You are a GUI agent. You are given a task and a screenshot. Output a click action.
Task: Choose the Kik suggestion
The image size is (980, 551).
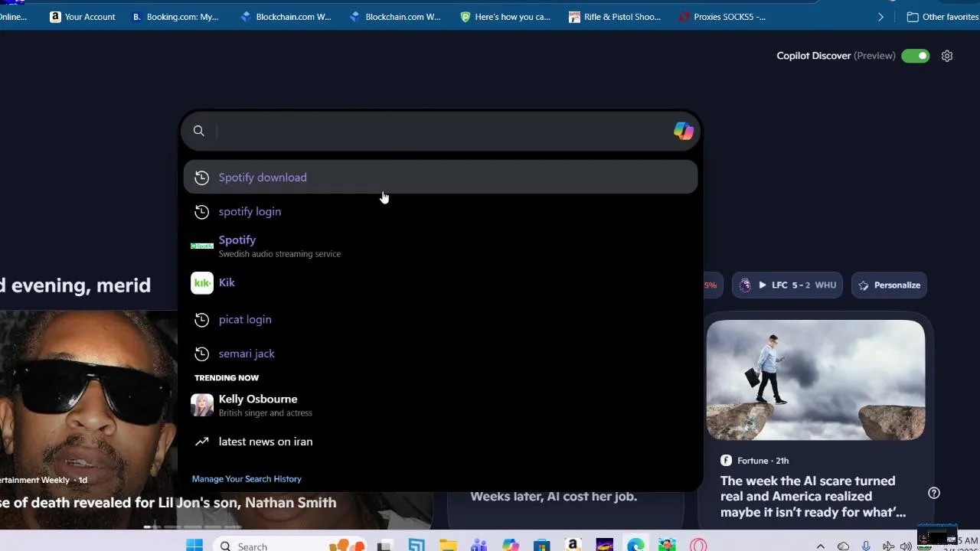(440, 282)
